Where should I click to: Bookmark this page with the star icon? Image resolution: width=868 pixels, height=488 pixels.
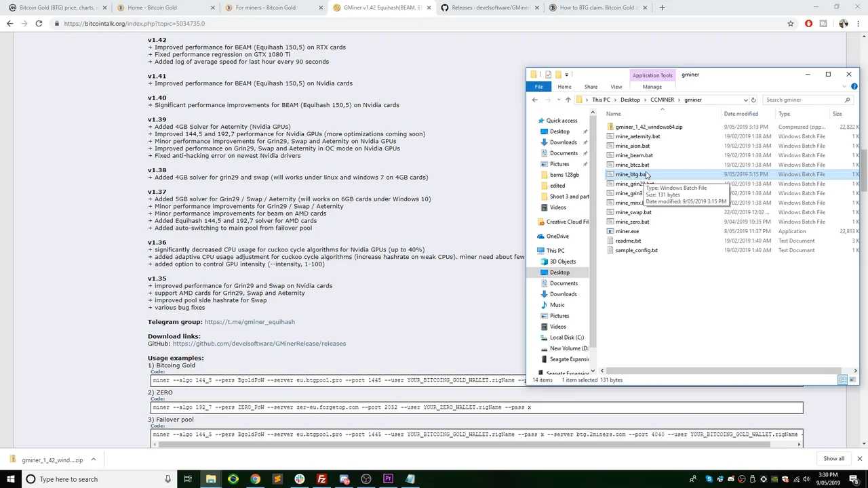pyautogui.click(x=791, y=23)
